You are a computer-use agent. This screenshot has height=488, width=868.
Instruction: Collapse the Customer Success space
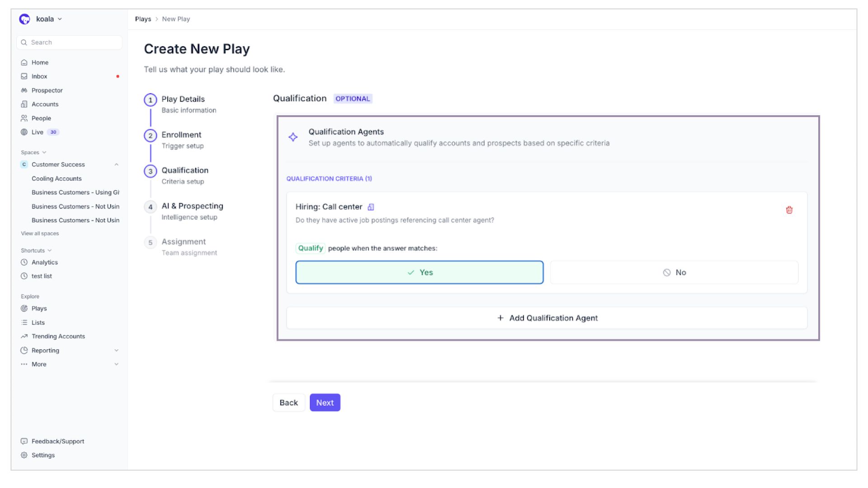117,164
